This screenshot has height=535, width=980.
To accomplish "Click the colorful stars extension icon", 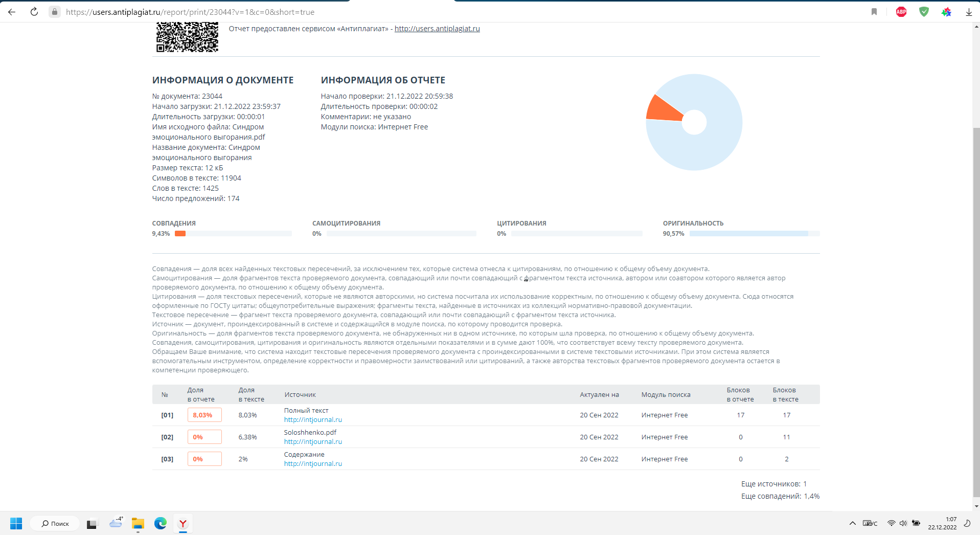I will point(946,12).
